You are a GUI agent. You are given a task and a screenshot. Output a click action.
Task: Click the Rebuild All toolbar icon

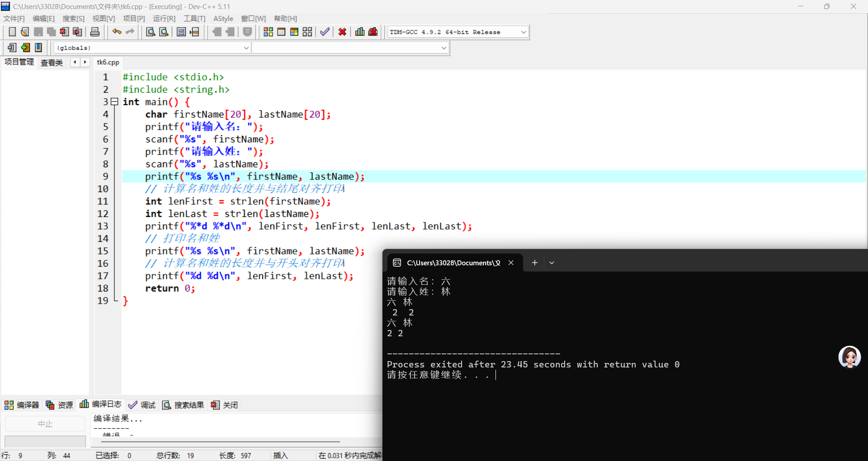(x=307, y=32)
